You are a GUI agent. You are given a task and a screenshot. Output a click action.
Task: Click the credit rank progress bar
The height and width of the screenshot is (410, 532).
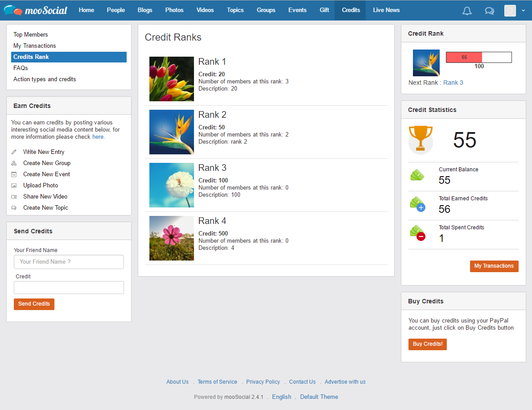[479, 58]
